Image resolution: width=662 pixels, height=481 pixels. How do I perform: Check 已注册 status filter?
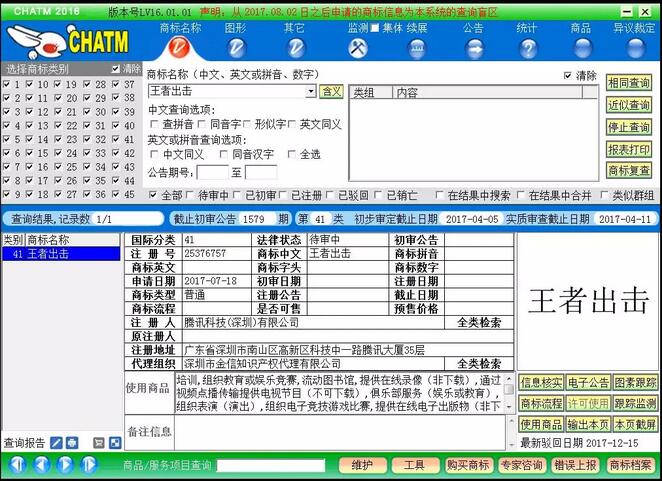point(283,195)
